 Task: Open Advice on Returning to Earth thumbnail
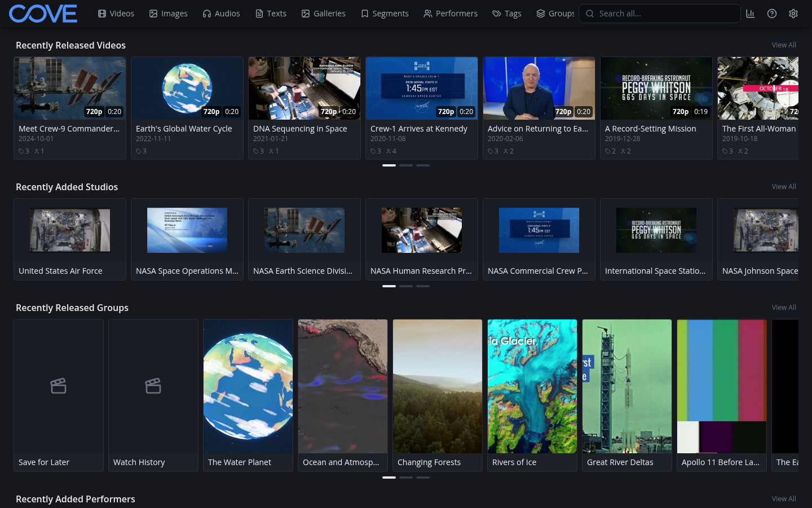coord(539,88)
